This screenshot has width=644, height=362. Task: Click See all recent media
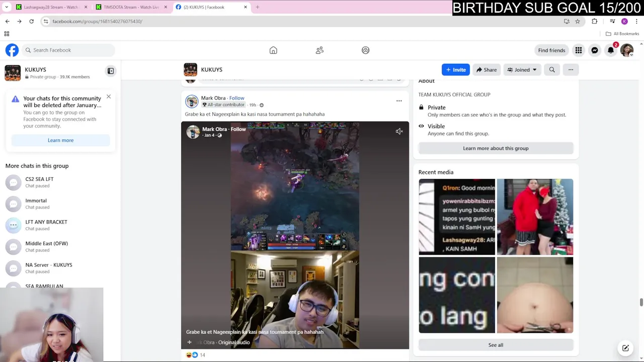pyautogui.click(x=496, y=345)
